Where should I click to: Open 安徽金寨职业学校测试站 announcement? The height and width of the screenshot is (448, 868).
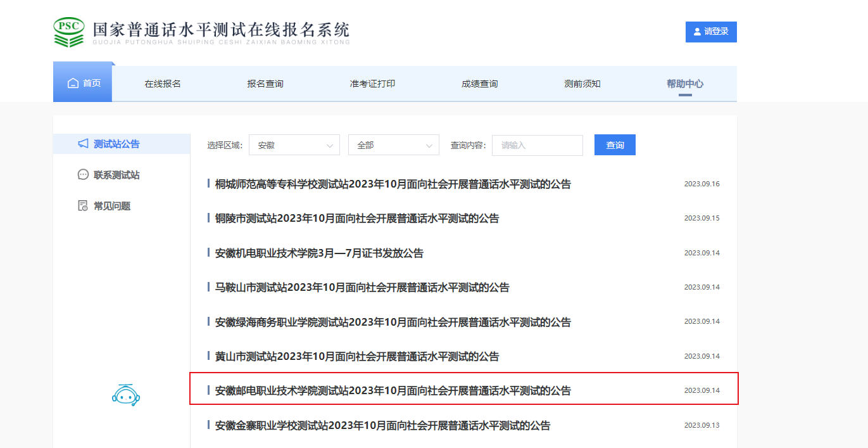pos(383,425)
